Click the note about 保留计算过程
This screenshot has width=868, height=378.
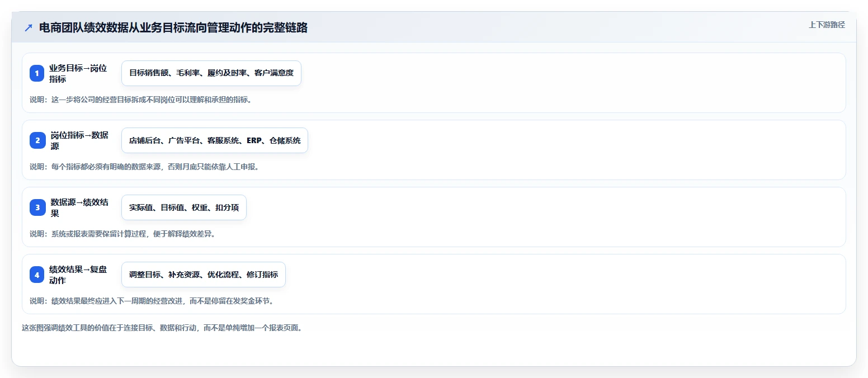pos(122,234)
